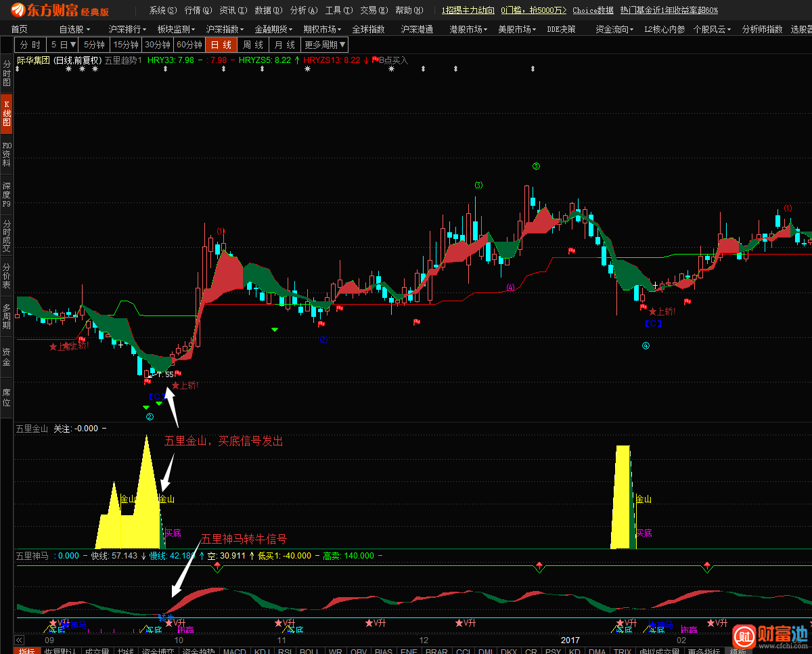Click the 五里金山 indicator label

point(32,429)
